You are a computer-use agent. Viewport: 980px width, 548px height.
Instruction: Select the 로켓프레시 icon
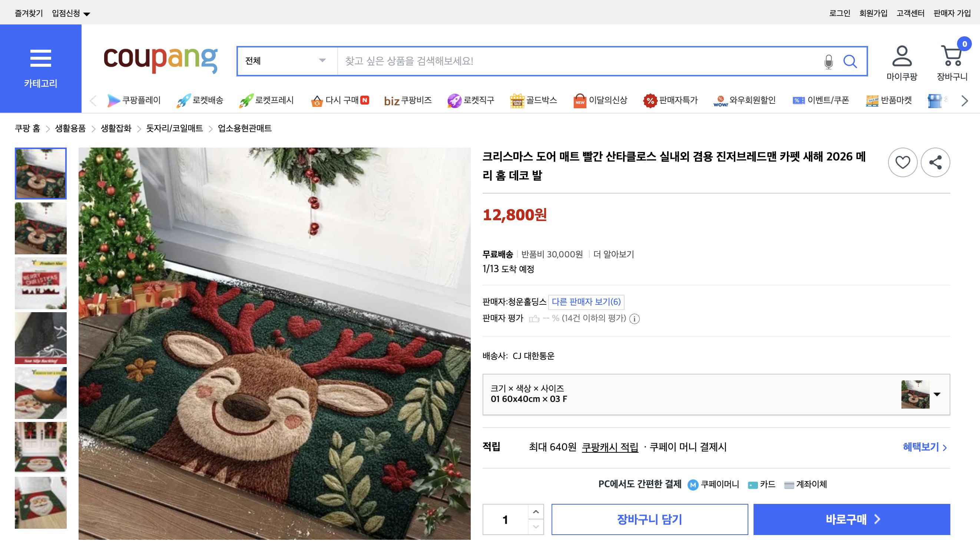246,100
